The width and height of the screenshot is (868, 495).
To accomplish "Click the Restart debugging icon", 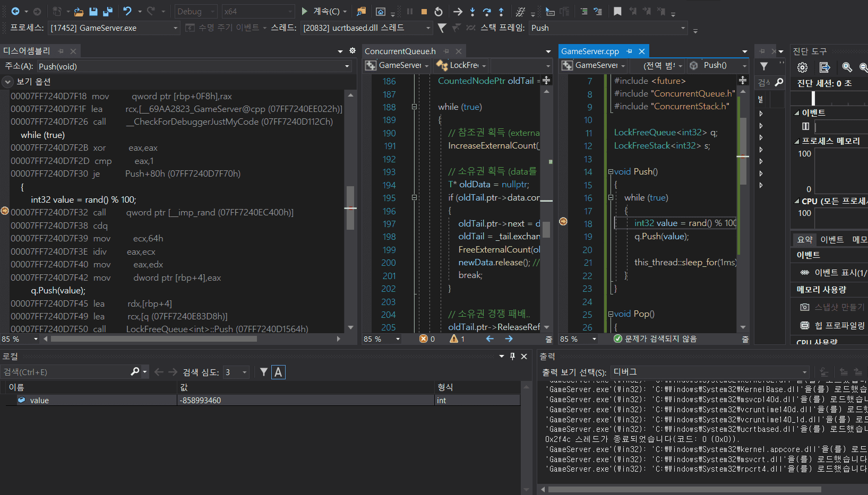I will (x=438, y=12).
